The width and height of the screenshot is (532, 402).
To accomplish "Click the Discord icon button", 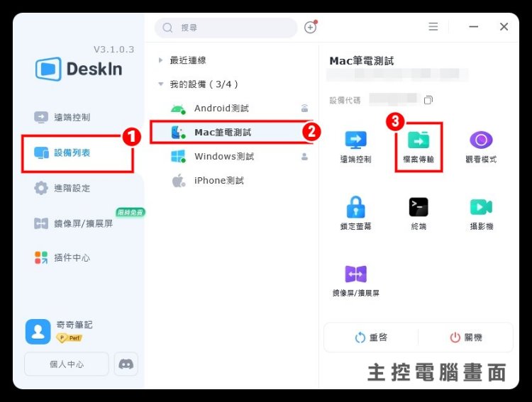I will coord(126,364).
